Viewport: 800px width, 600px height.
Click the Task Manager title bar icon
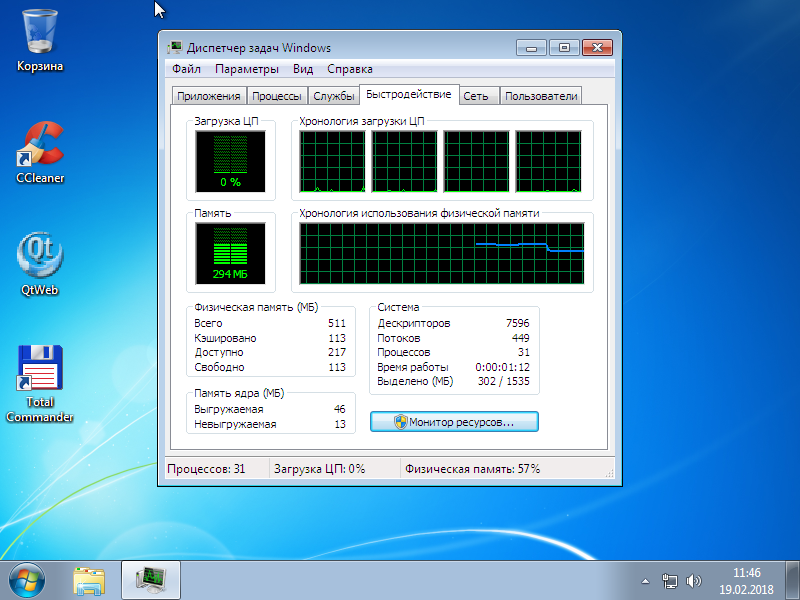174,47
